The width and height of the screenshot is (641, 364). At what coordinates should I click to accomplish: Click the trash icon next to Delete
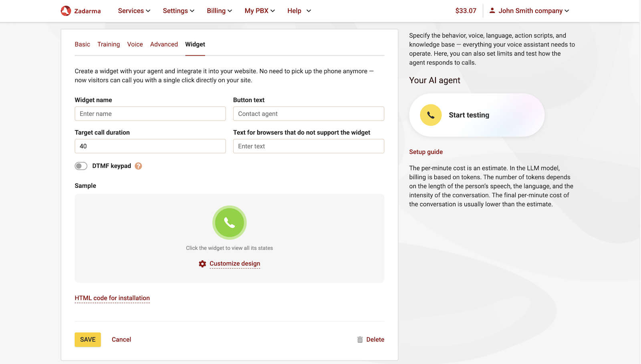(359, 339)
